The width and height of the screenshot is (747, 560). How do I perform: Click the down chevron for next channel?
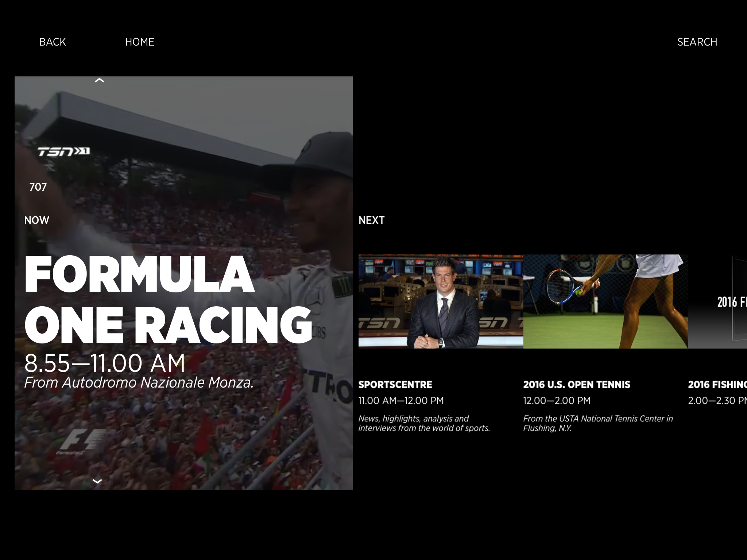coord(97,481)
